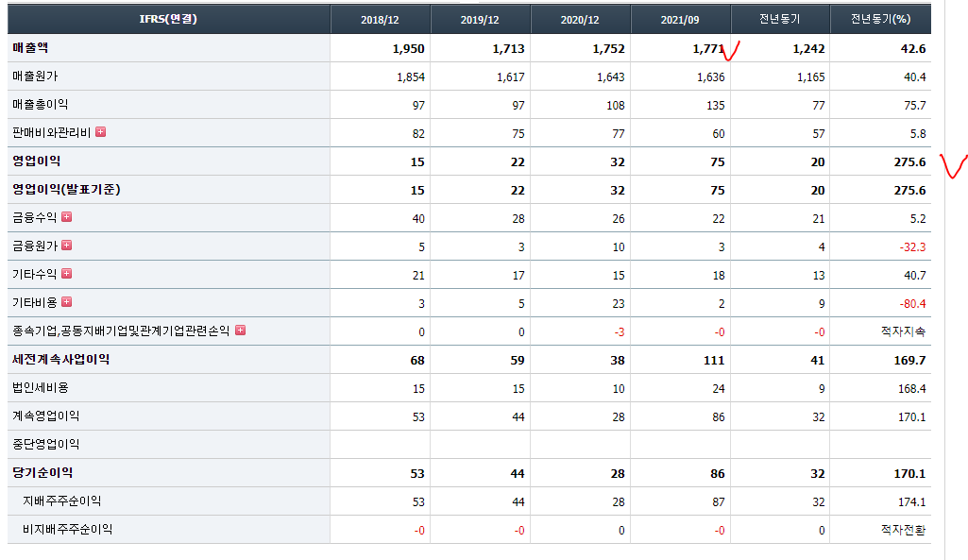Click the 적자전환 cell
The height and width of the screenshot is (560, 968).
point(903,530)
